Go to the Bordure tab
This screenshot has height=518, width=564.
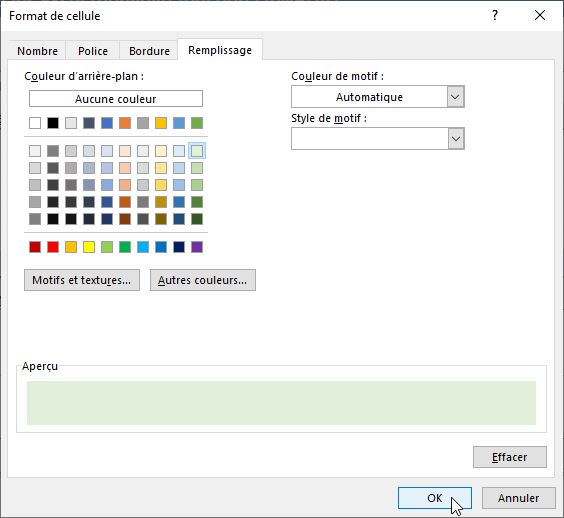(x=149, y=51)
